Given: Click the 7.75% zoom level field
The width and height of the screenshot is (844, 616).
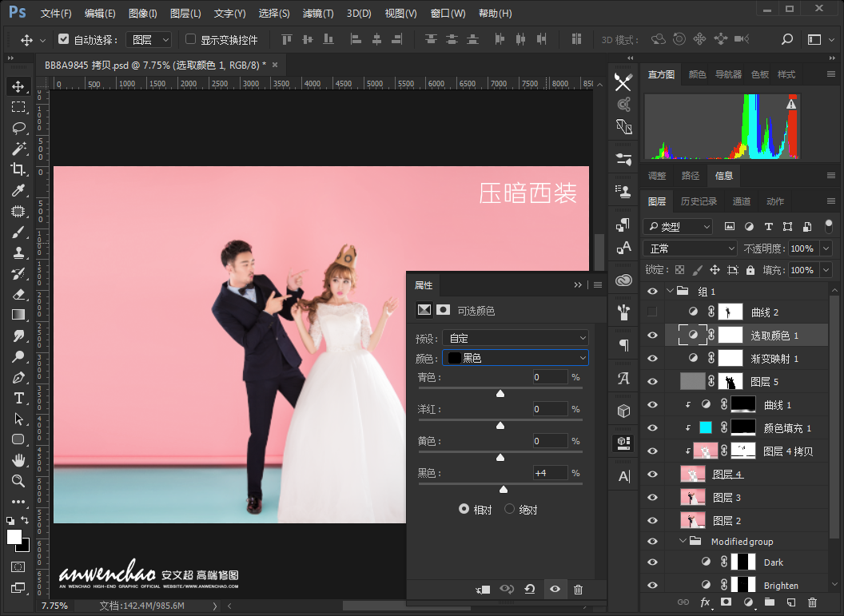Looking at the screenshot, I should (54, 606).
